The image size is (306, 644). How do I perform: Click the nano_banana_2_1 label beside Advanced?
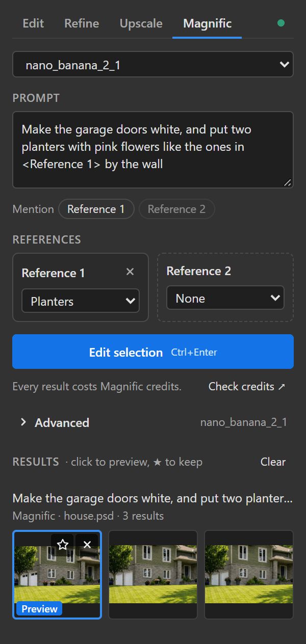pos(244,422)
